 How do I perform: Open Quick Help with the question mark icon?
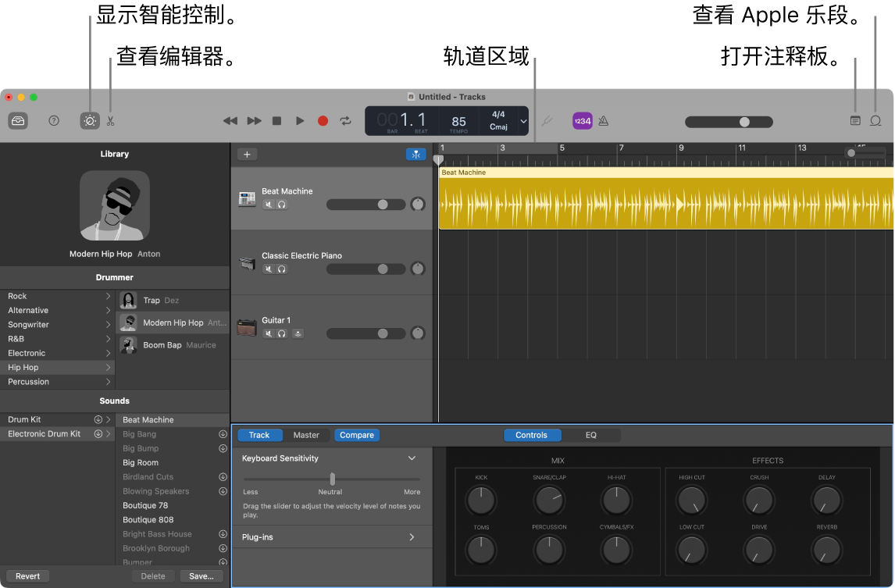[53, 120]
